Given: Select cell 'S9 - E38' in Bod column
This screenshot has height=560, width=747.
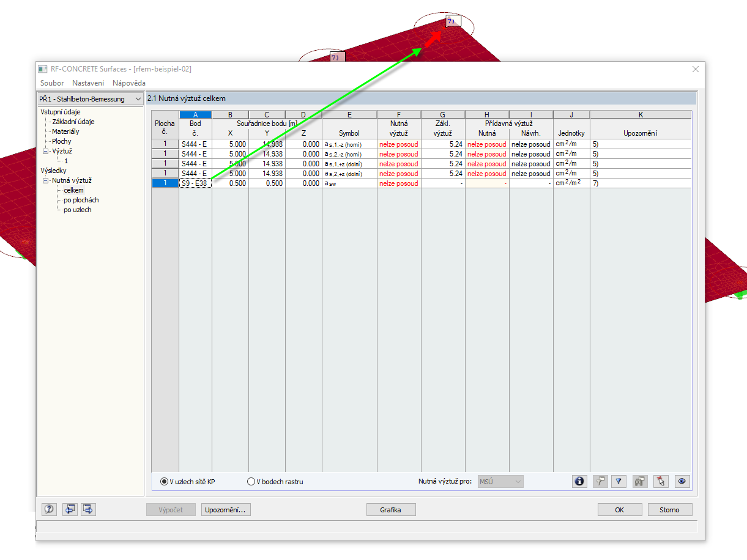Looking at the screenshot, I should click(x=195, y=183).
